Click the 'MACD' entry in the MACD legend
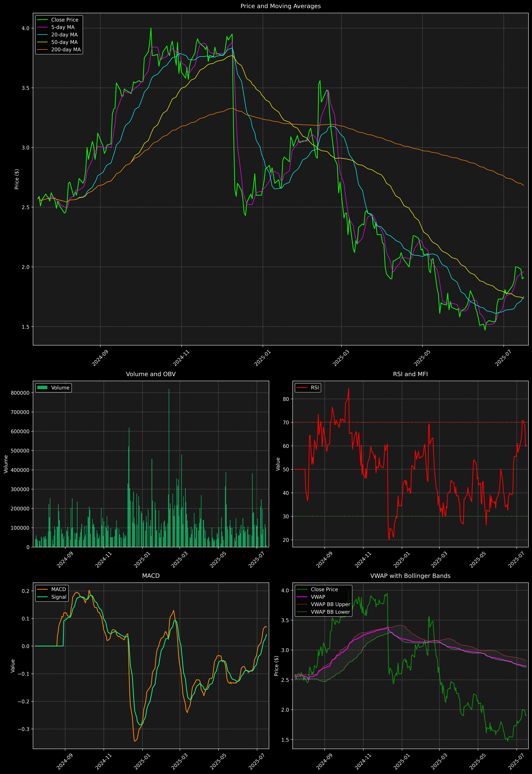This screenshot has width=532, height=774. tap(59, 589)
